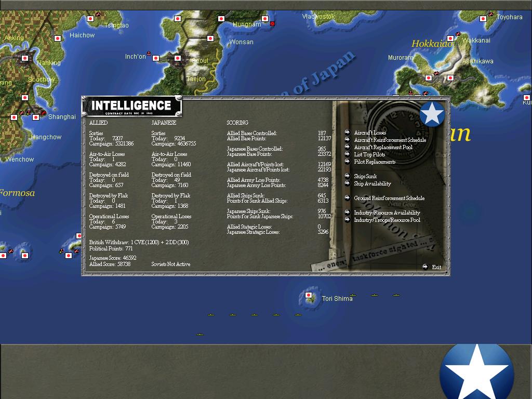Click arrow icon beside List Top Pilots

tap(348, 154)
